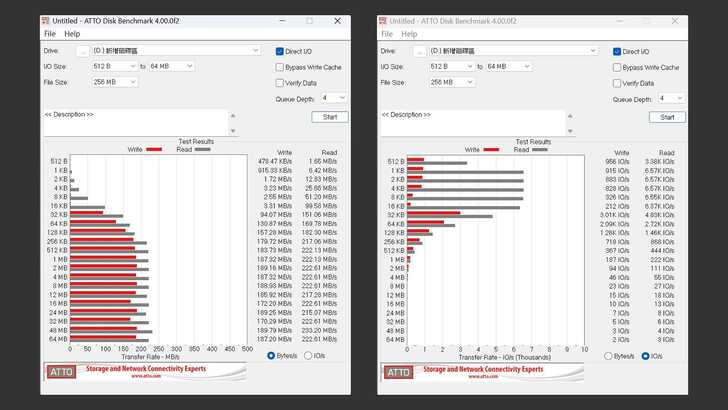Click Description text field in right window
Image resolution: width=728 pixels, height=410 pixels.
click(x=473, y=123)
